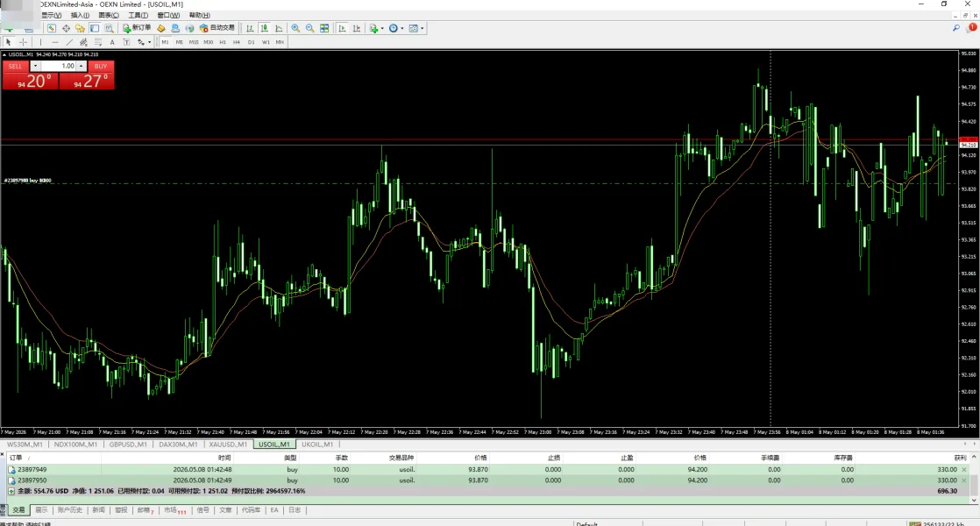Image resolution: width=980 pixels, height=526 pixels.
Task: Click the New Order (新订单) button
Action: [137, 28]
